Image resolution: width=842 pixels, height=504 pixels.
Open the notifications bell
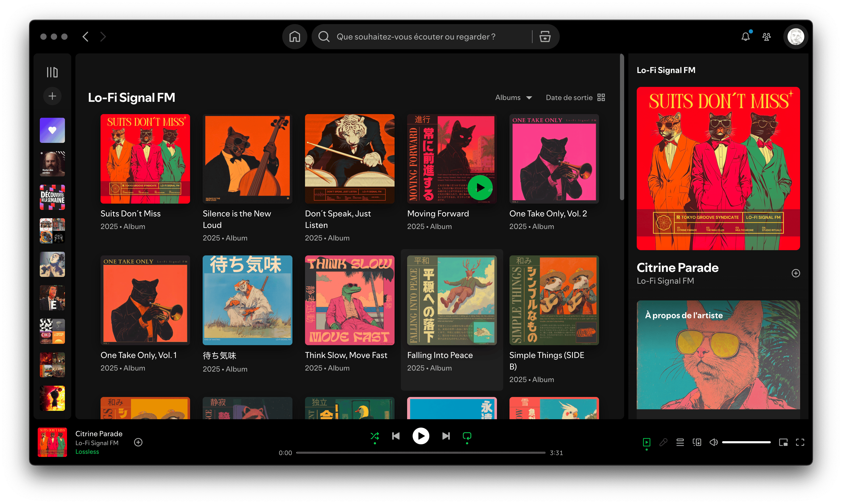coord(745,37)
